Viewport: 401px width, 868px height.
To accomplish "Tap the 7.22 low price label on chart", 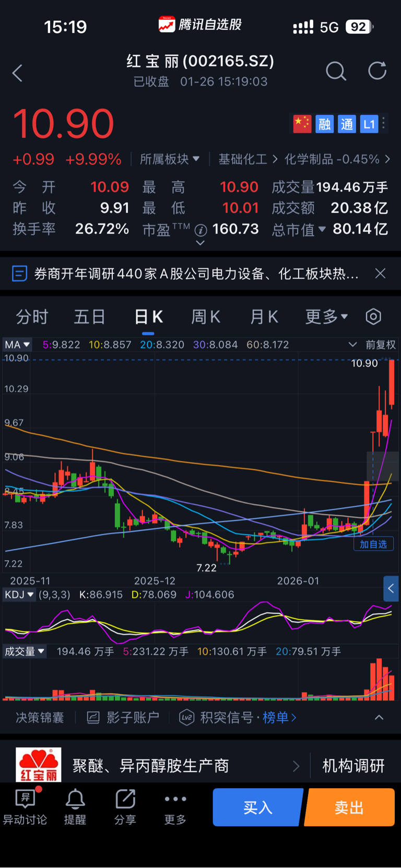I will [x=206, y=568].
